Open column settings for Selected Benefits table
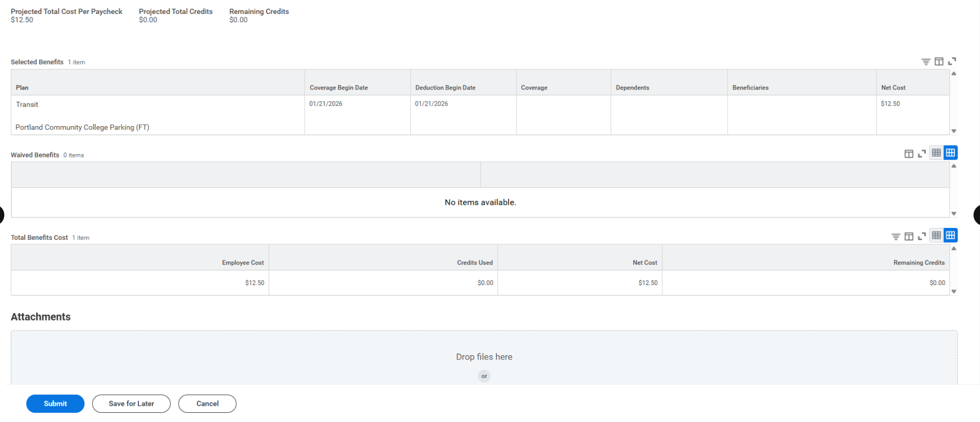 [939, 62]
